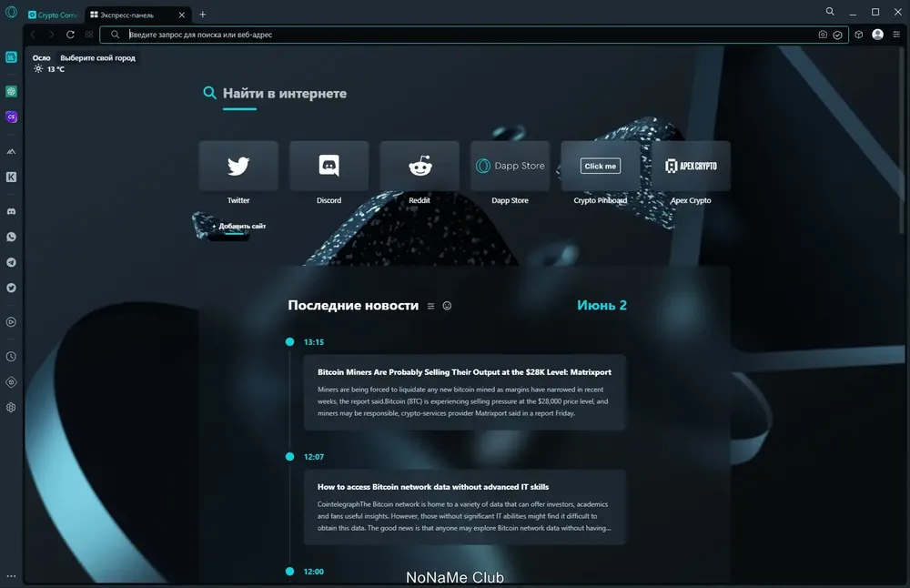This screenshot has width=910, height=588.
Task: Open the user profile avatar
Action: pyautogui.click(x=877, y=35)
